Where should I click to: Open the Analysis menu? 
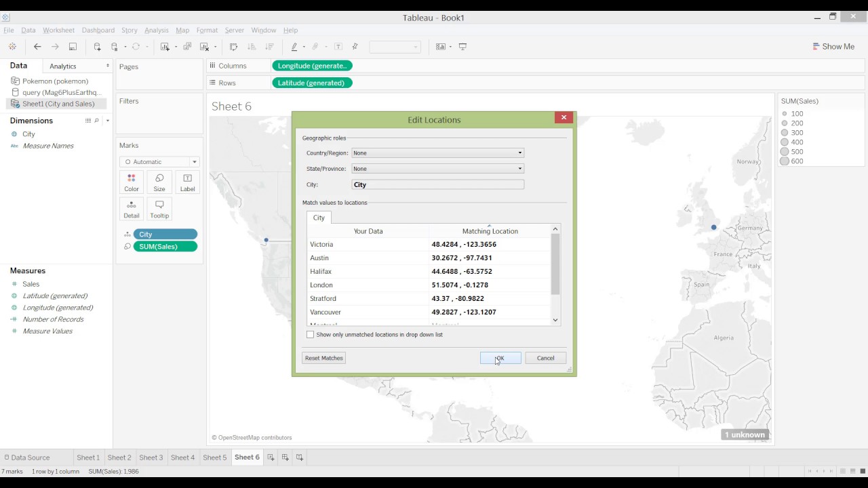pyautogui.click(x=157, y=30)
